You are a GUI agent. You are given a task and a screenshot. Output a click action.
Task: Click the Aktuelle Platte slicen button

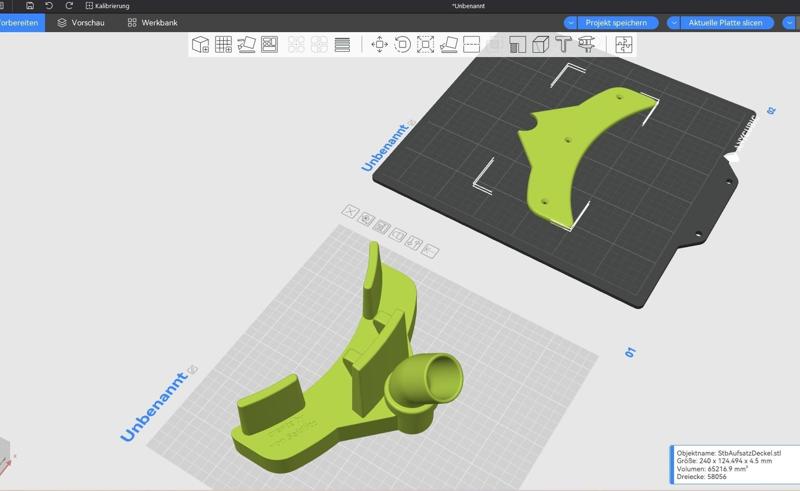click(725, 22)
